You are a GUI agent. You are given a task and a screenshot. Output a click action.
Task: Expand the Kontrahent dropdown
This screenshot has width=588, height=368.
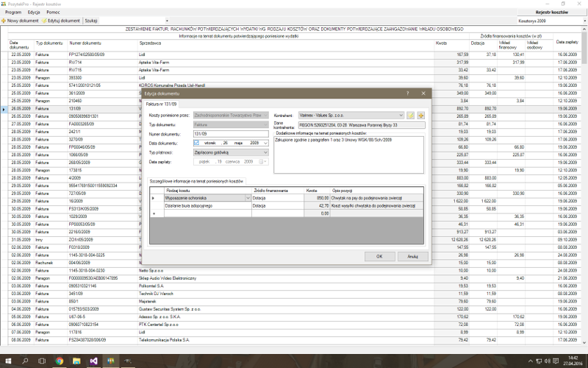point(401,116)
